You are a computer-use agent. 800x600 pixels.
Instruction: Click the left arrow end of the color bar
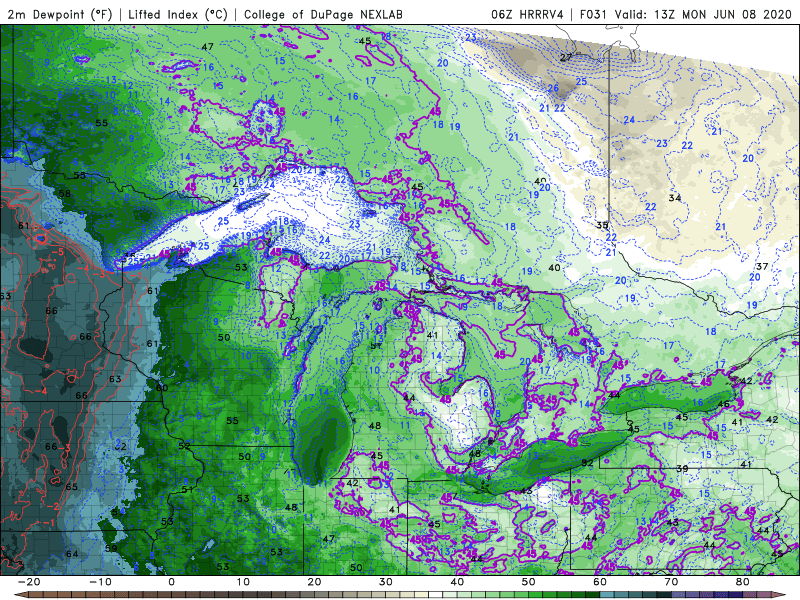coord(19,595)
